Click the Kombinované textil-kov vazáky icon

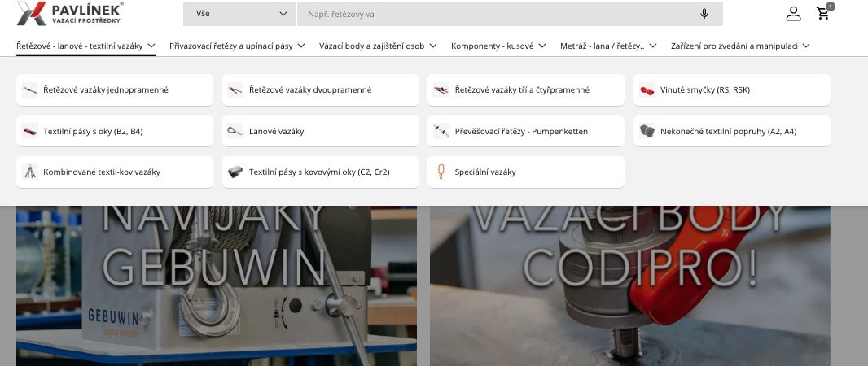[x=30, y=172]
